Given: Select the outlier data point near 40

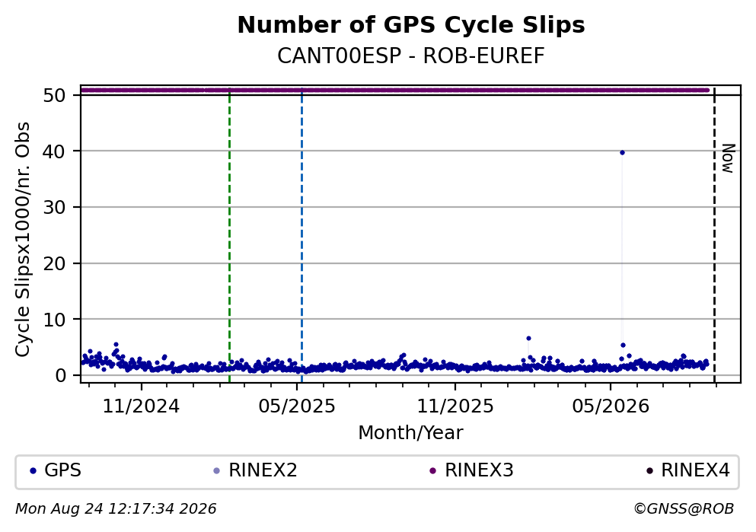Looking at the screenshot, I should pos(622,153).
